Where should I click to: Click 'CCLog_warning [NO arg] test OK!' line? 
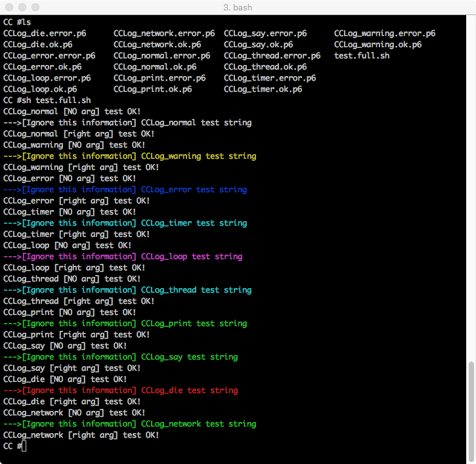pyautogui.click(x=74, y=145)
